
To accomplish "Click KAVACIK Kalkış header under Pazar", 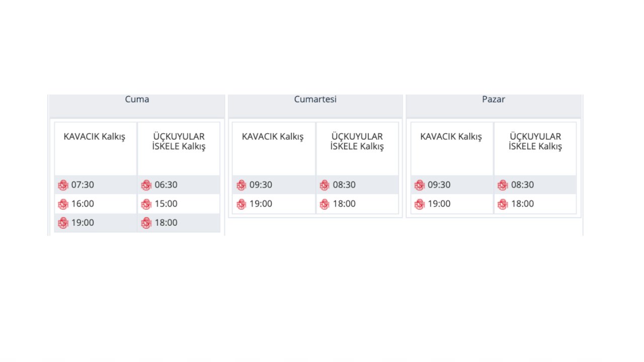I will pyautogui.click(x=451, y=137).
